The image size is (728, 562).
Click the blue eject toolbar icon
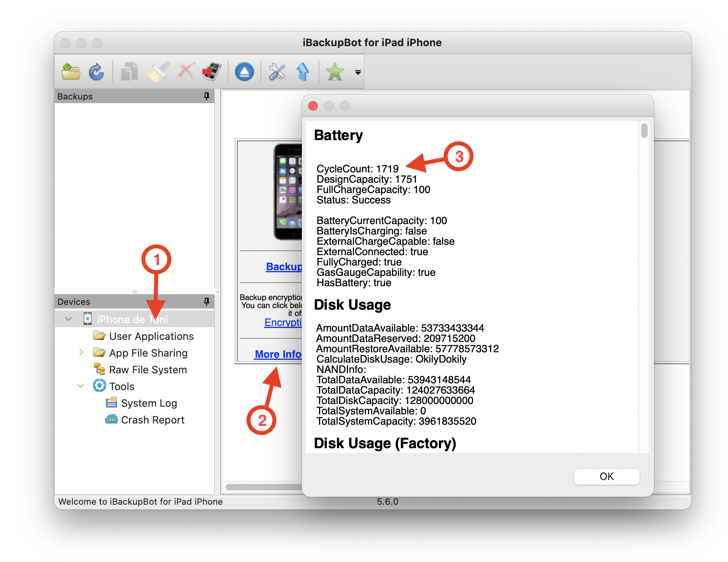tap(244, 72)
